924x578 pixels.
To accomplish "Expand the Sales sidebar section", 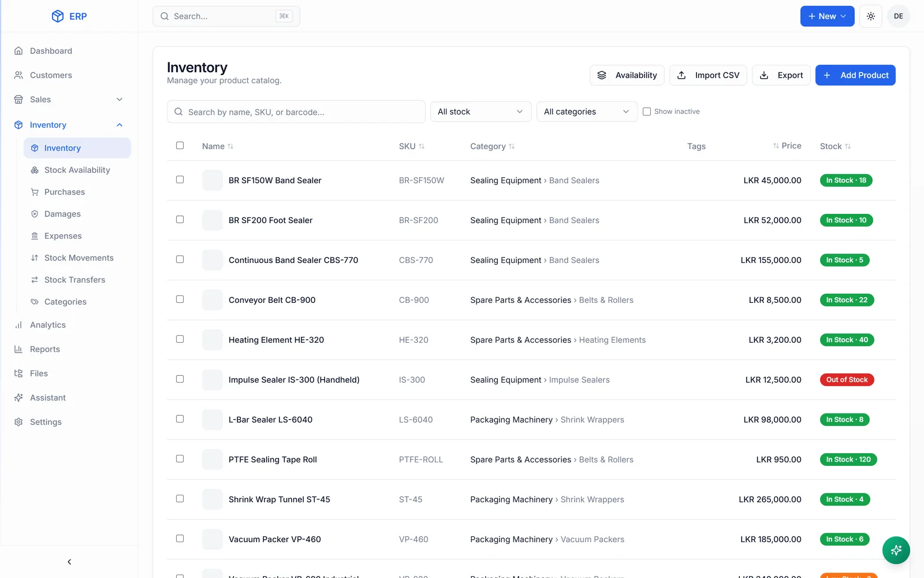I will [x=69, y=99].
